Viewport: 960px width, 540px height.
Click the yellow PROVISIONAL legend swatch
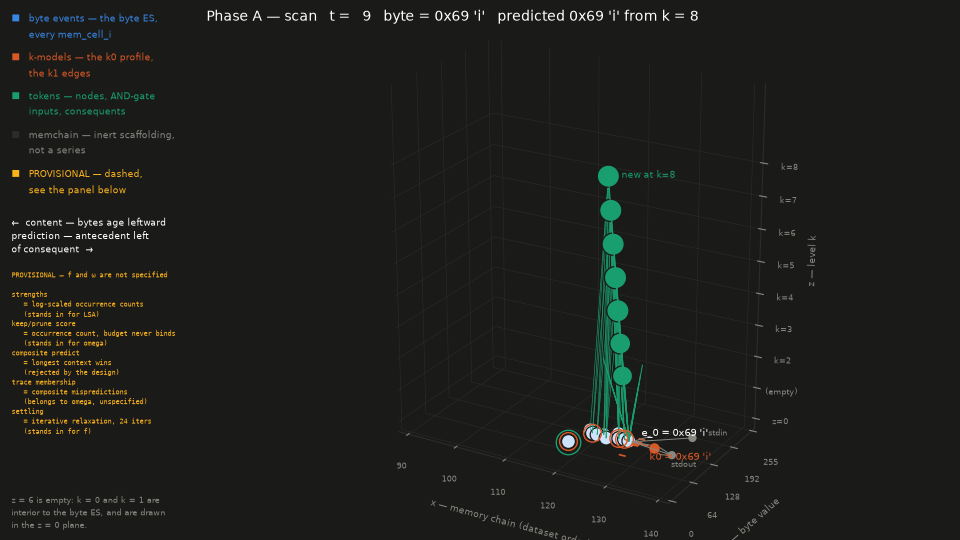coord(16,174)
